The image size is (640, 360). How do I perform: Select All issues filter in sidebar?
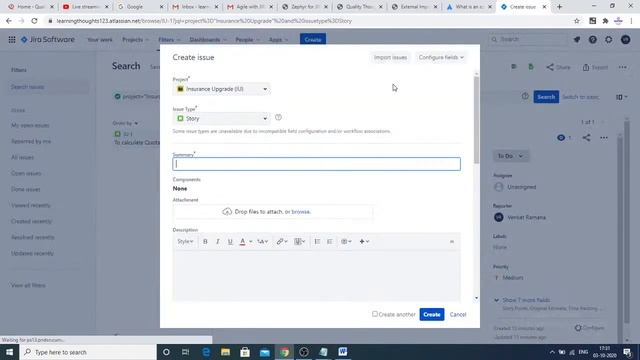pos(22,157)
